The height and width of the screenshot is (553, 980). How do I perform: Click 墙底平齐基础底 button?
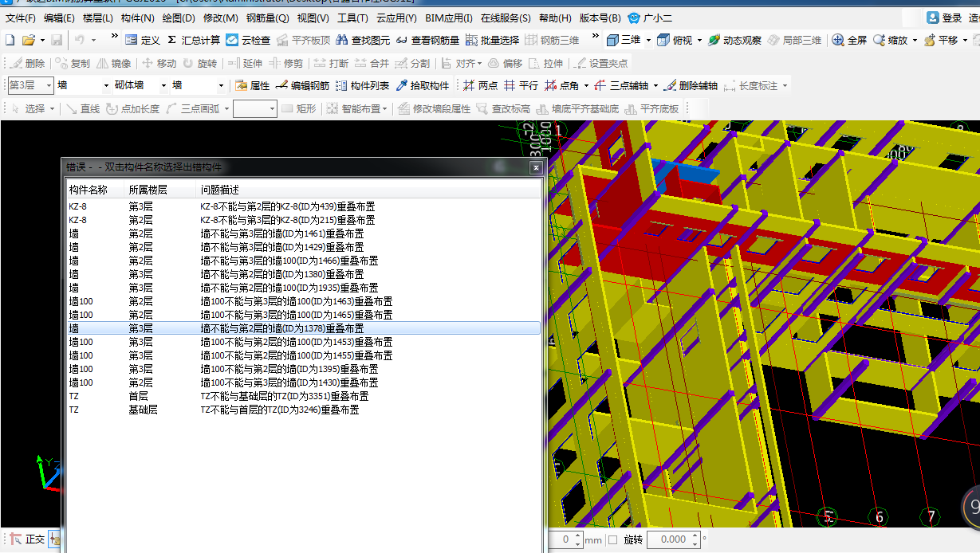point(577,108)
